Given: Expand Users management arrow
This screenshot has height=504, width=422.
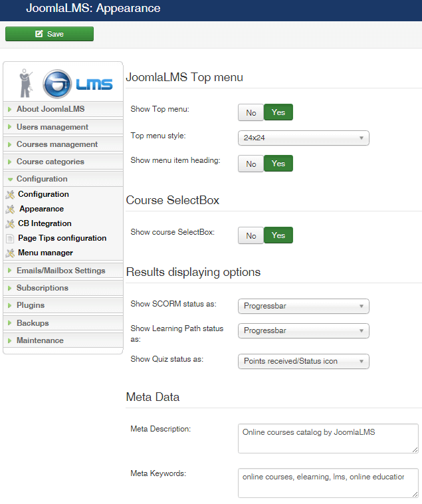Looking at the screenshot, I should click(x=9, y=127).
